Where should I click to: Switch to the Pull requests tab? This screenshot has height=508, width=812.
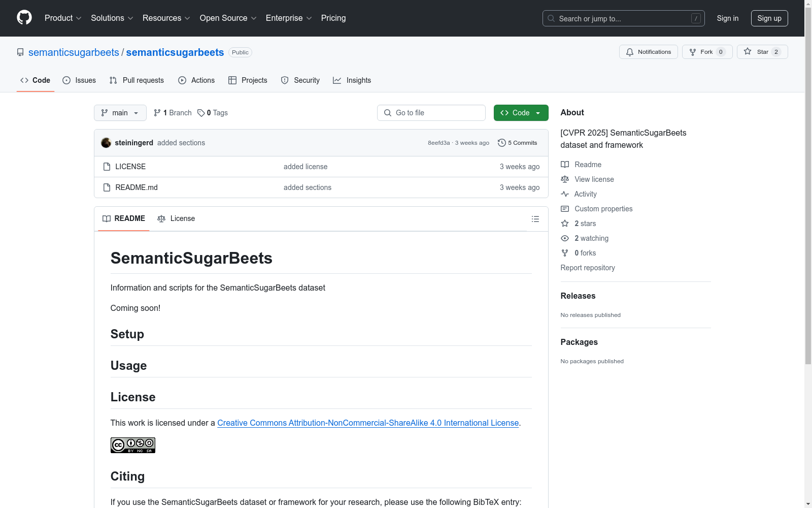137,80
